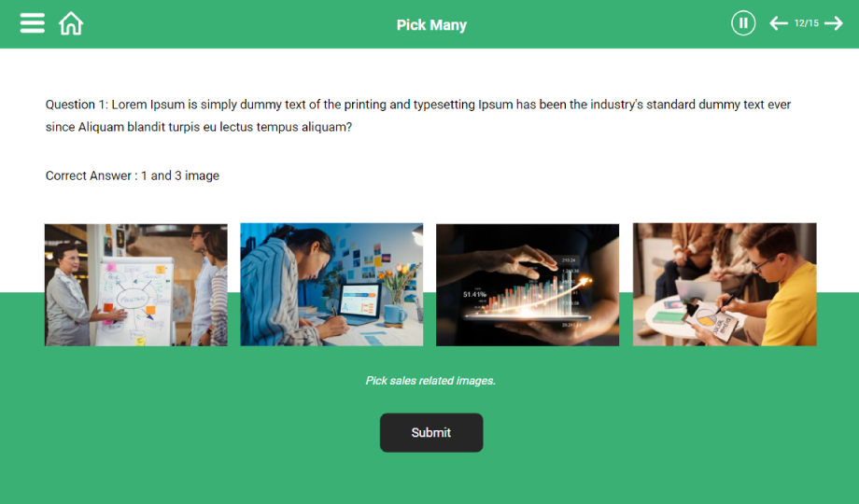Open the hamburger menu
The height and width of the screenshot is (504, 859).
[x=33, y=23]
